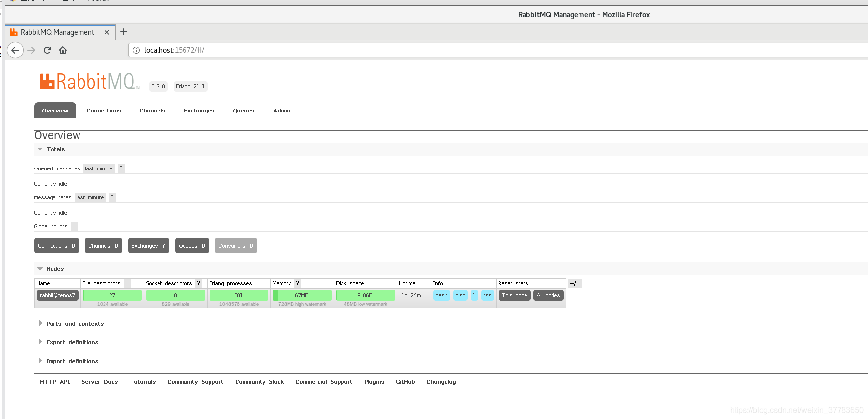Open the Community Support footer link
Viewport: 868px width, 419px height.
[195, 382]
